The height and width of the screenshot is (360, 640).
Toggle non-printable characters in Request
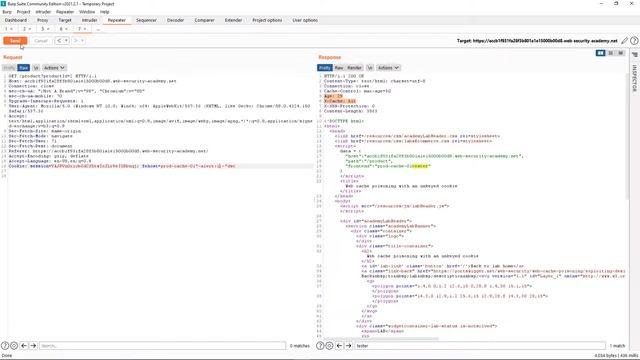(36, 68)
